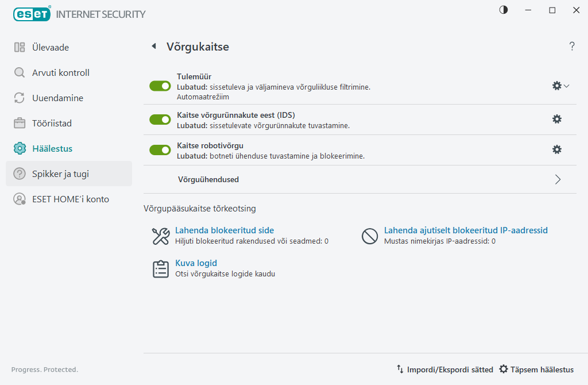Open gear settings for Kaitse võrgurünnakute eest

point(557,119)
